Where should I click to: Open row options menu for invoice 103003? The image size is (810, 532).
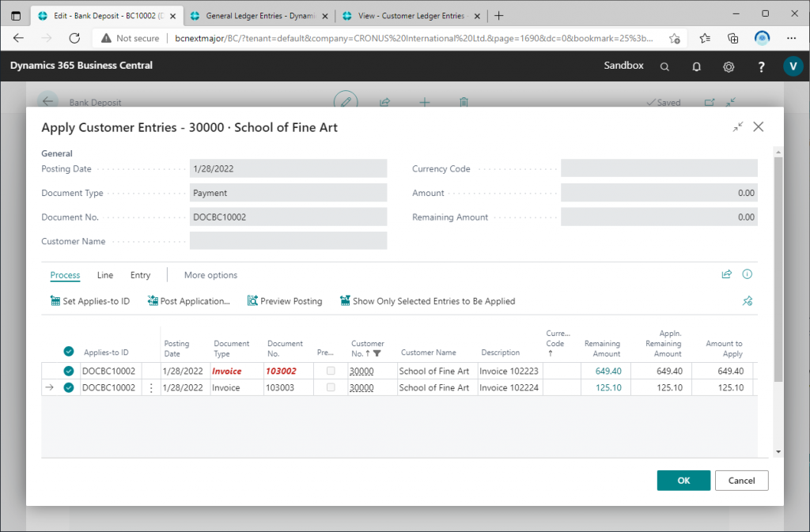tap(151, 387)
